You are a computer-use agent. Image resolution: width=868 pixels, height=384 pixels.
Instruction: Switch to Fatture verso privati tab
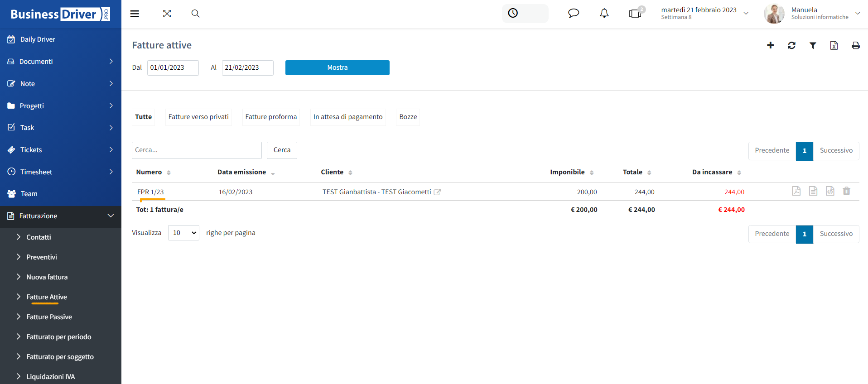click(x=198, y=117)
